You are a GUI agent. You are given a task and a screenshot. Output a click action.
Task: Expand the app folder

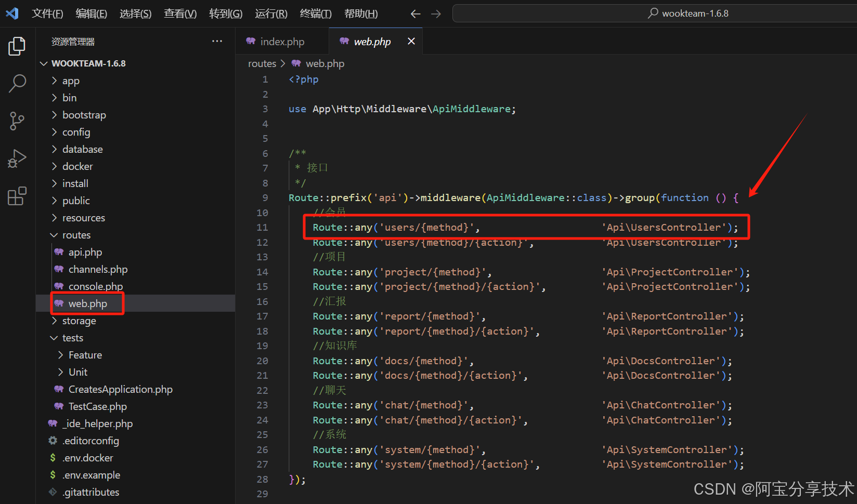pyautogui.click(x=135, y=81)
